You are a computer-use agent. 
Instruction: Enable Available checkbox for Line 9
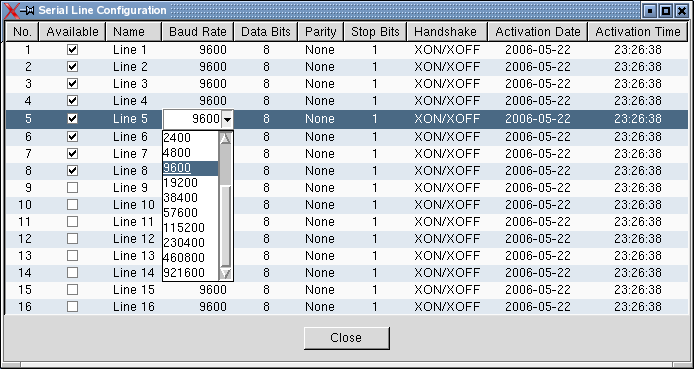(x=72, y=188)
